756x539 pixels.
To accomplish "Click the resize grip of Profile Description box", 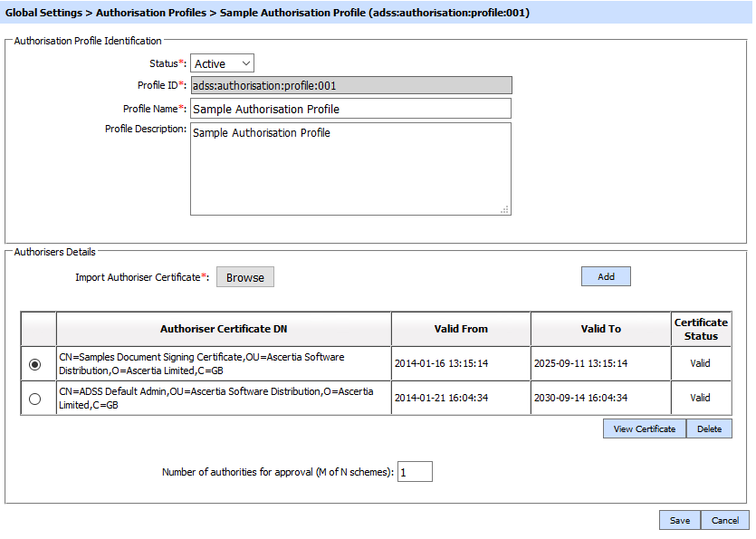I will point(505,209).
